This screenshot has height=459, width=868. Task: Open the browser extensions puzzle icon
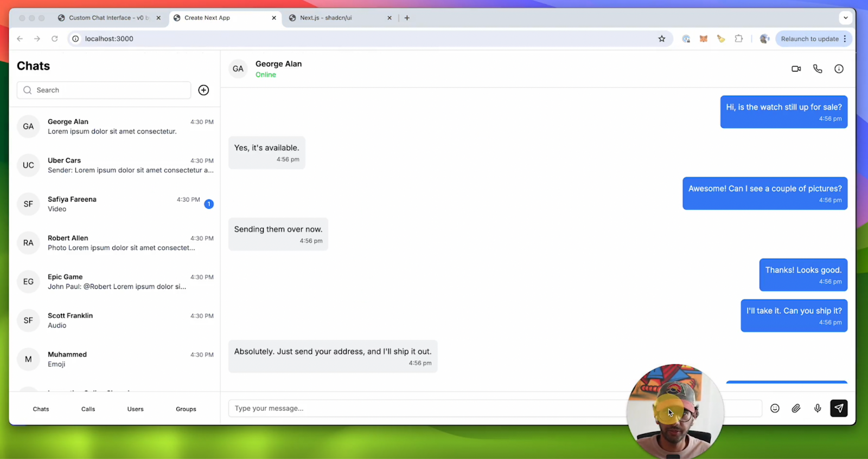click(738, 38)
